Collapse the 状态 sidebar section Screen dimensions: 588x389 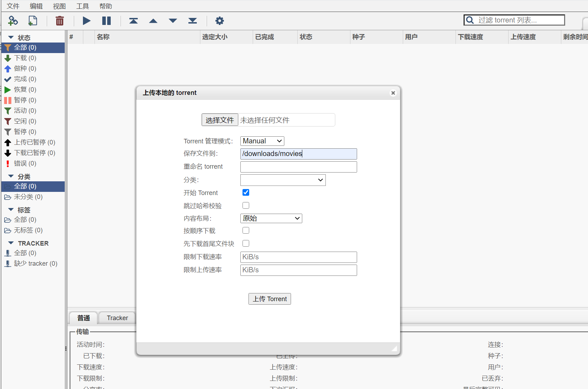pos(11,37)
